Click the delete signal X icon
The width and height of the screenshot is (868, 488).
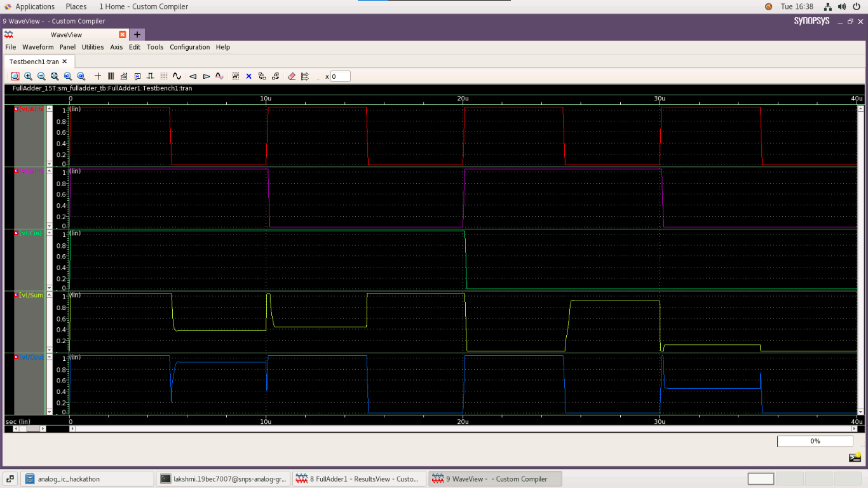[248, 76]
